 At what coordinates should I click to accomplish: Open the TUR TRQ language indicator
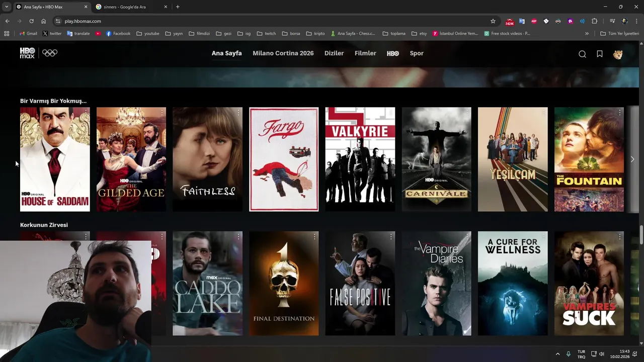pyautogui.click(x=581, y=354)
